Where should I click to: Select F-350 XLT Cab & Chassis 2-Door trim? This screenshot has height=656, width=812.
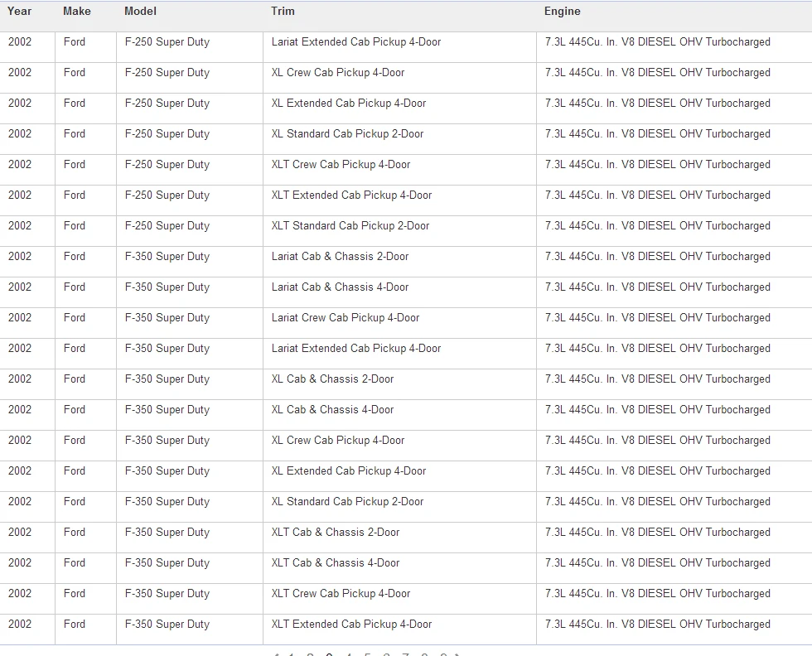tap(336, 532)
